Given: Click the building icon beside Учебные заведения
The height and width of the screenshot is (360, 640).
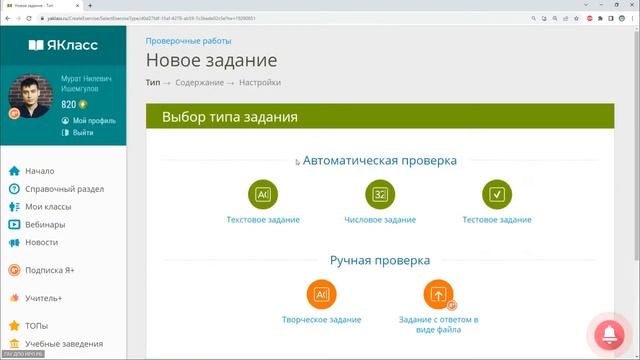Looking at the screenshot, I should [x=14, y=344].
